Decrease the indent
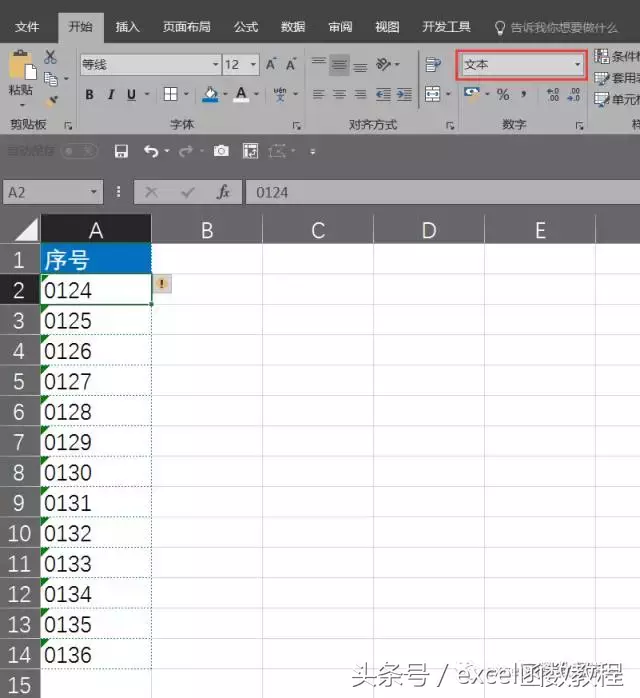Screen dimensions: 640x698 pyautogui.click(x=383, y=94)
